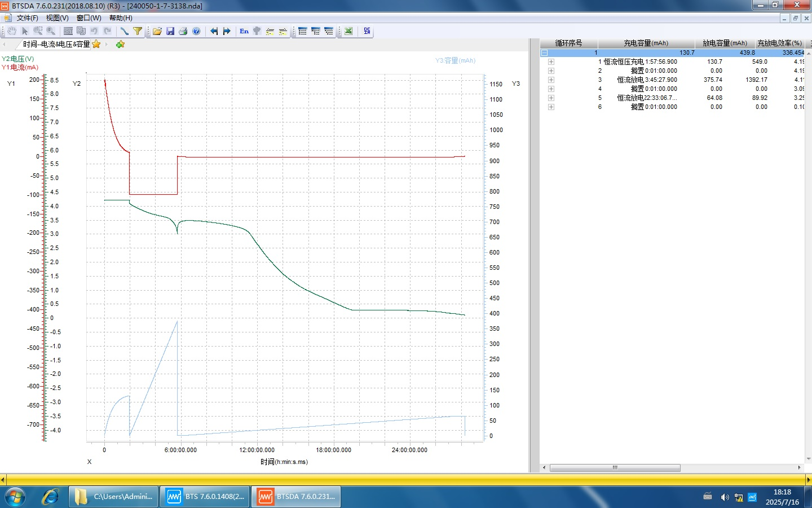Expand step 1 恒流恒压充电 row

(551, 62)
